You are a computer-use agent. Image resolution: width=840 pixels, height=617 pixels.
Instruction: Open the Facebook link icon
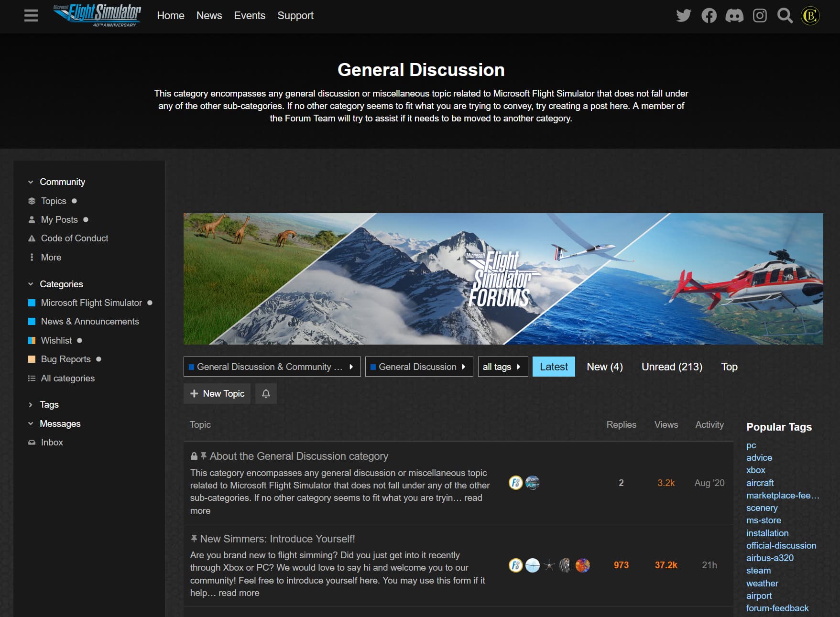coord(709,16)
